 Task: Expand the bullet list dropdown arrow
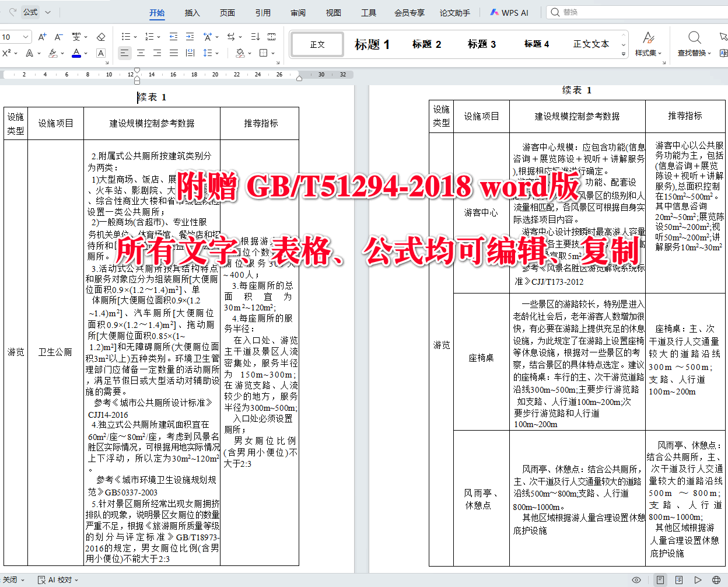[135, 37]
